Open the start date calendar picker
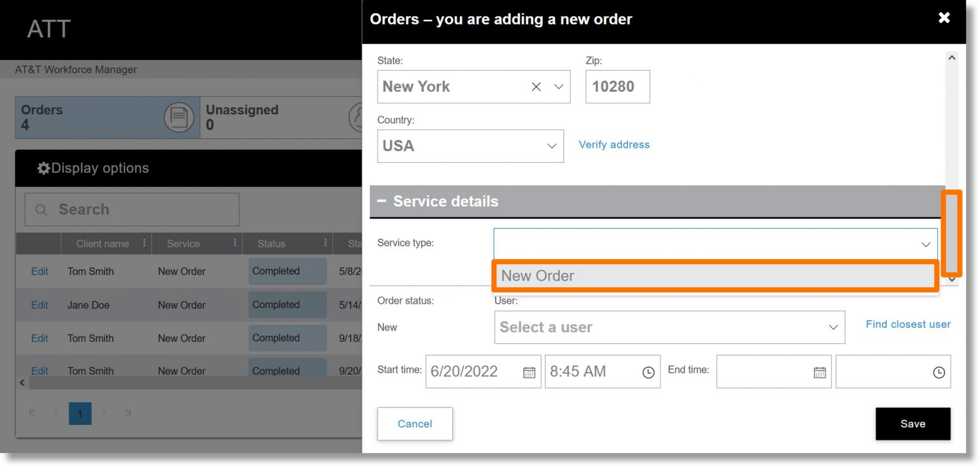Viewport: 980px width, 467px height. 529,371
